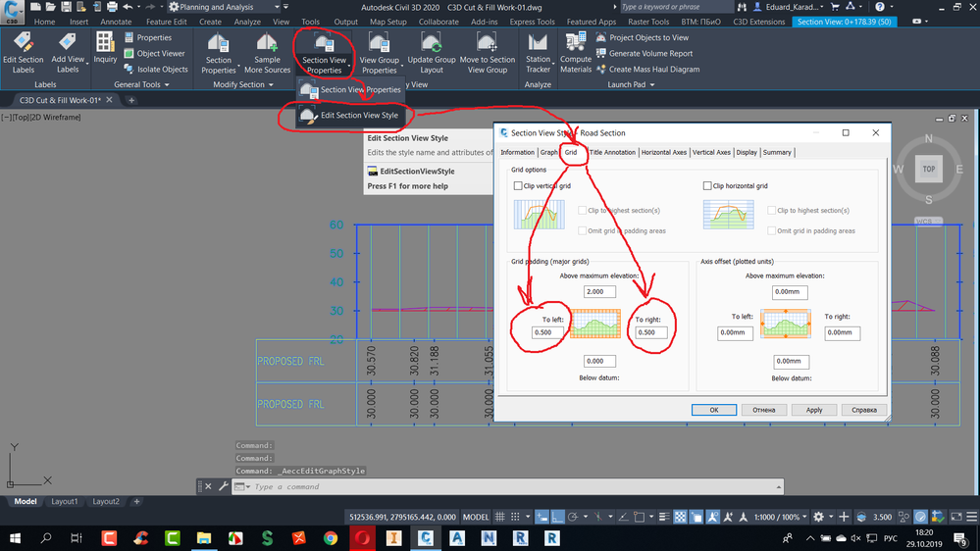Click grid padding To left field
Image resolution: width=980 pixels, height=551 pixels.
(x=546, y=332)
